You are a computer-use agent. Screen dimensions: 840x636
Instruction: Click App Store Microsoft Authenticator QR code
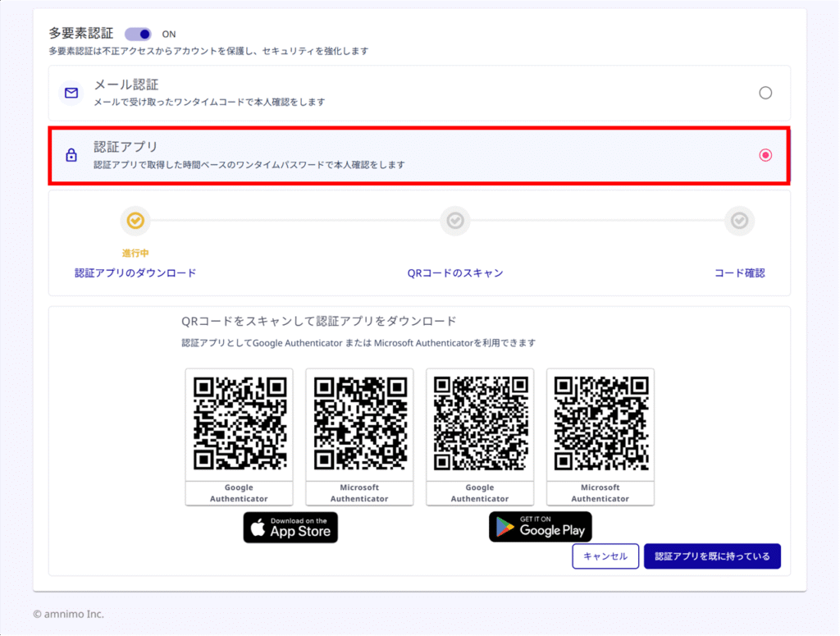360,423
